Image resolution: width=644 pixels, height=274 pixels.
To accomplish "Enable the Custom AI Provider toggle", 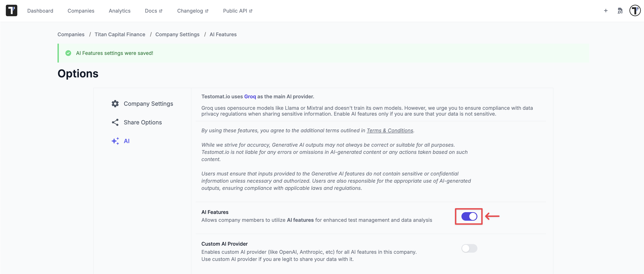I will [x=469, y=248].
